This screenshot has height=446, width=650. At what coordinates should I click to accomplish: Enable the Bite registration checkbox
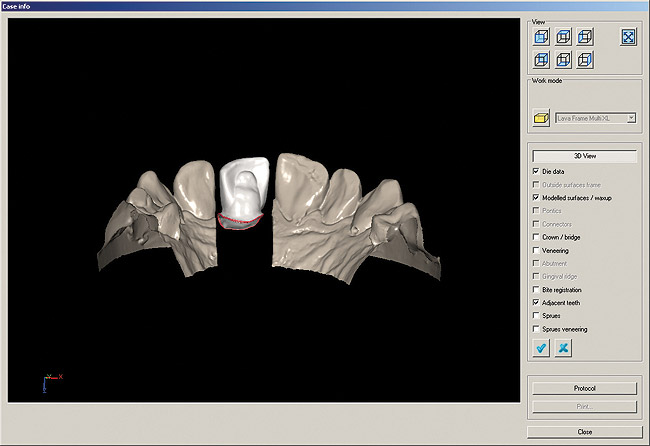click(x=537, y=289)
